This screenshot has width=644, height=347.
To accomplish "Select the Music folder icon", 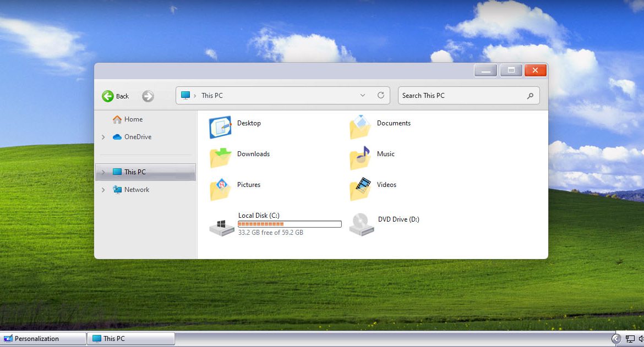I will tap(360, 158).
